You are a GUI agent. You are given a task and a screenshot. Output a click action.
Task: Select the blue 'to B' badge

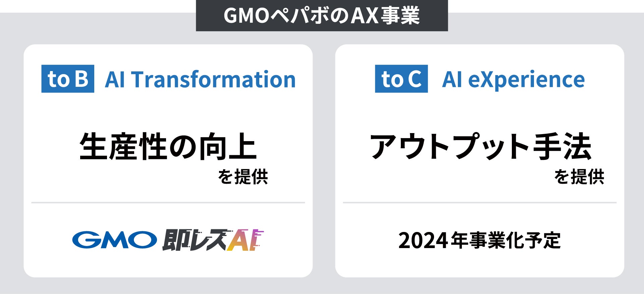[68, 79]
